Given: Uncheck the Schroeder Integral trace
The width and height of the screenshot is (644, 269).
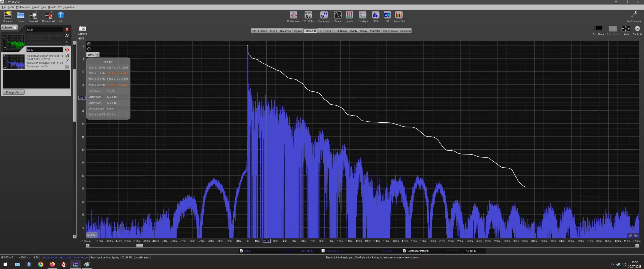Looking at the screenshot, I should (x=404, y=250).
